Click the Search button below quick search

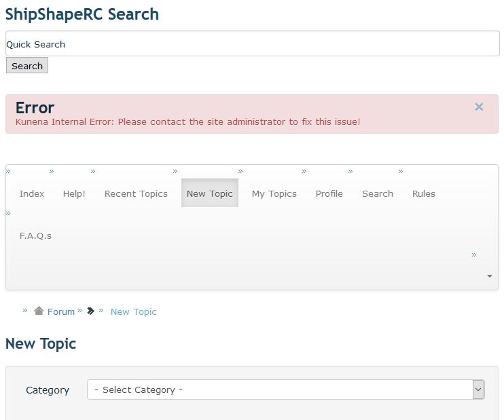point(27,66)
